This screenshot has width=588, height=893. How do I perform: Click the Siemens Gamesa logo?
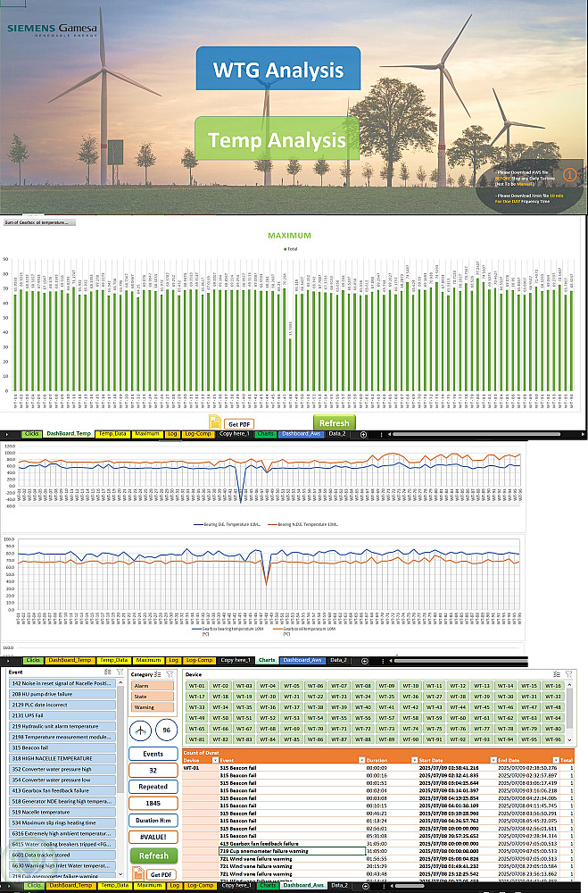click(52, 29)
